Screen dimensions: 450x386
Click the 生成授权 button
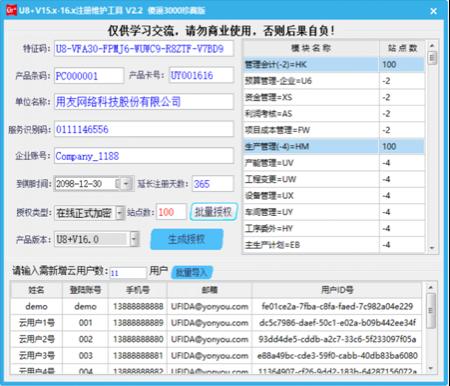pyautogui.click(x=187, y=239)
